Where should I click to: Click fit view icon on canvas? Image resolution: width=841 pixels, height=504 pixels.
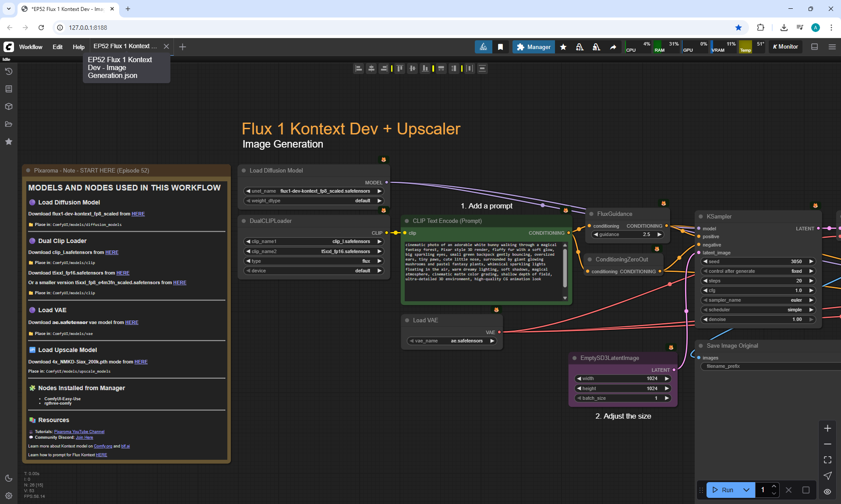[x=827, y=460]
